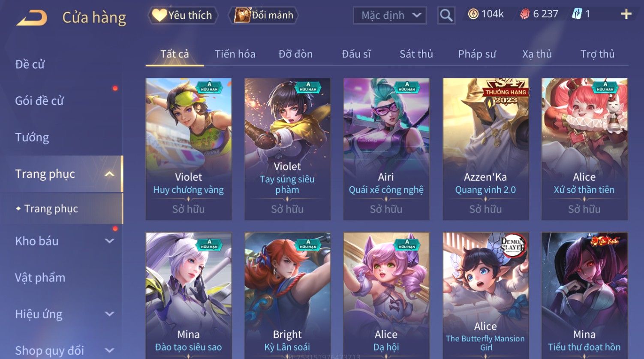Switch to the Pháp sư tab
This screenshot has width=644, height=359.
477,54
